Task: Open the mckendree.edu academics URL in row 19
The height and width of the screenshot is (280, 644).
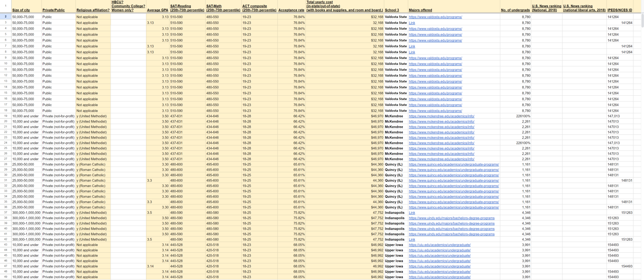Action: (441, 116)
